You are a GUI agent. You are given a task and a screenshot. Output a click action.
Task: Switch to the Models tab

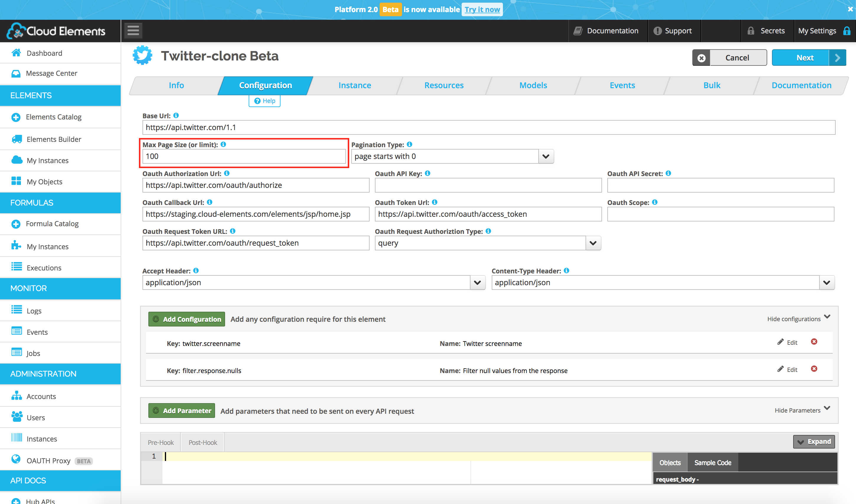(533, 85)
